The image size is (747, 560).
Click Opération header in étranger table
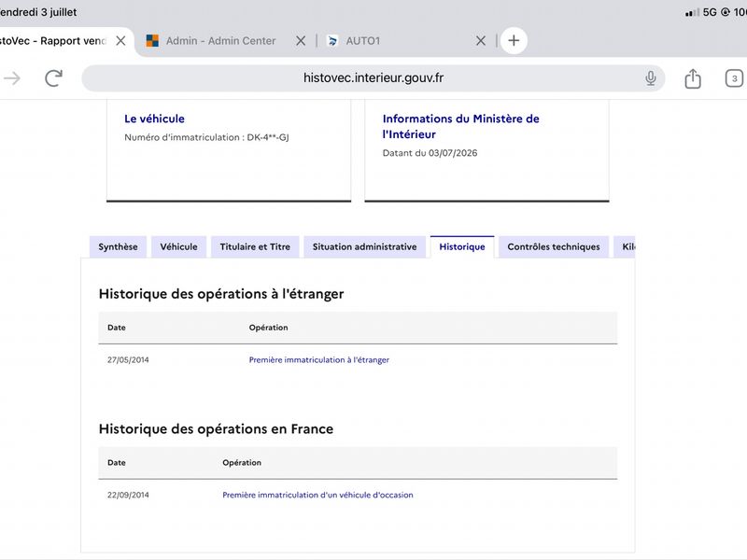click(x=268, y=328)
